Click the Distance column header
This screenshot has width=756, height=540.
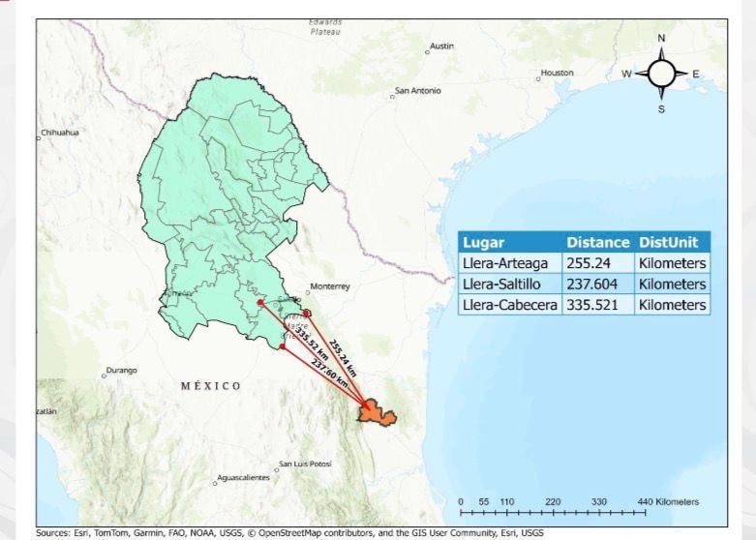click(x=598, y=242)
